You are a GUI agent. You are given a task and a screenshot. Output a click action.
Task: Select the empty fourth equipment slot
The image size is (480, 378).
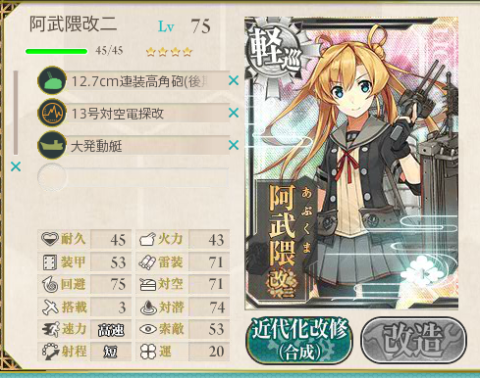tap(133, 177)
